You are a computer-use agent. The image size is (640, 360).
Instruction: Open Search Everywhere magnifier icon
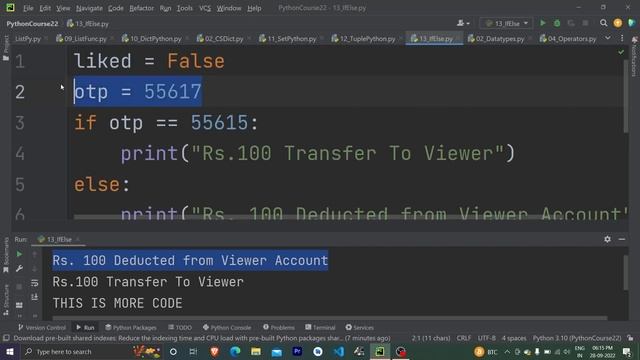click(x=603, y=23)
